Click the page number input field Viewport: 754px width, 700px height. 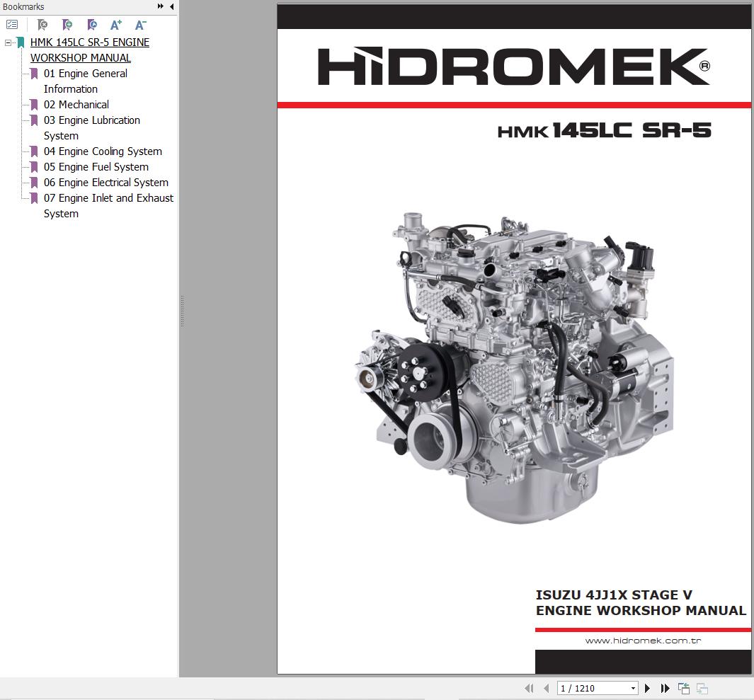tap(591, 688)
